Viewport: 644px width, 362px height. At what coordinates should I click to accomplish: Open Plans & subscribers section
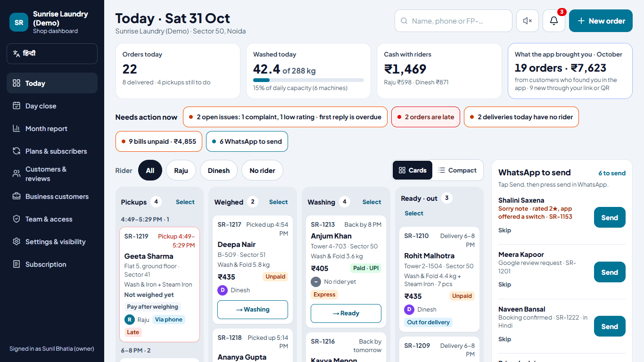pos(52,151)
